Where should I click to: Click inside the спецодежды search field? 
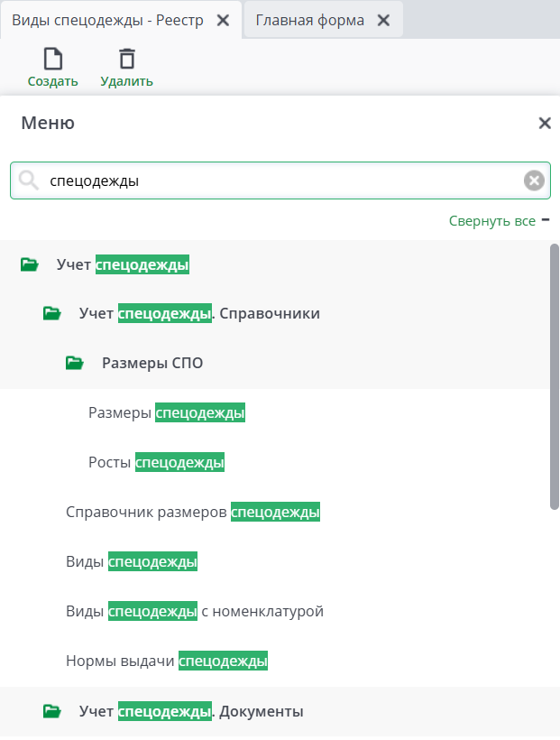point(271,180)
